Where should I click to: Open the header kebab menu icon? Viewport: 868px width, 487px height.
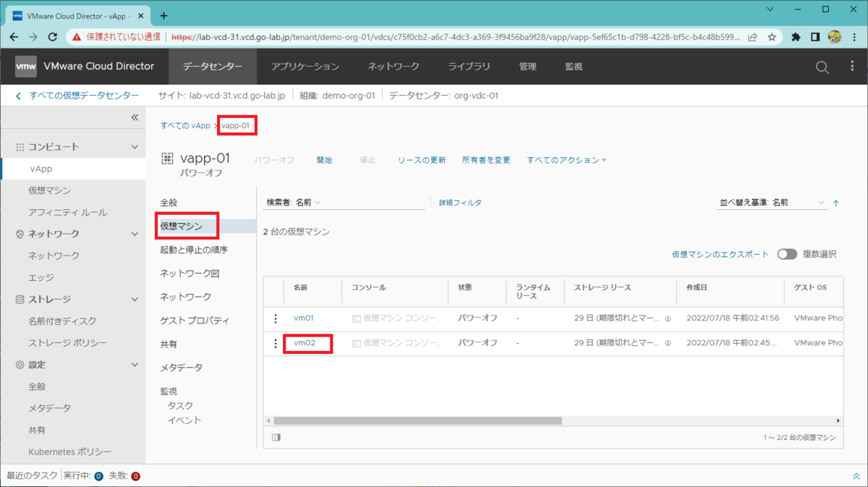(x=851, y=67)
